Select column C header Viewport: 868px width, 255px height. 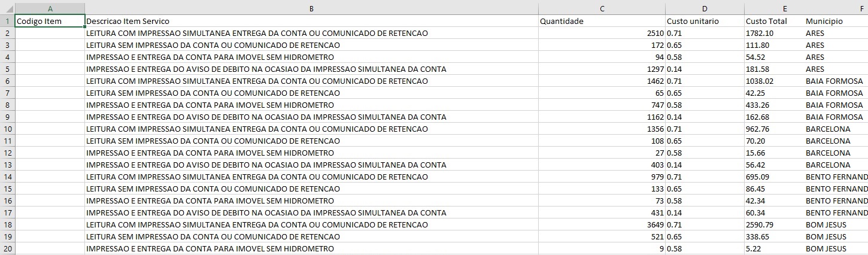(x=602, y=8)
